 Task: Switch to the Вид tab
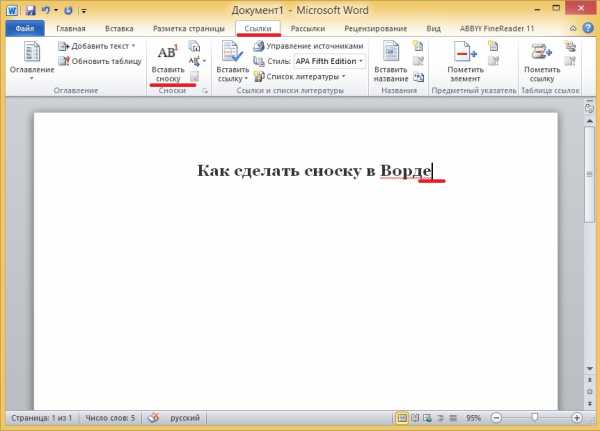[434, 28]
